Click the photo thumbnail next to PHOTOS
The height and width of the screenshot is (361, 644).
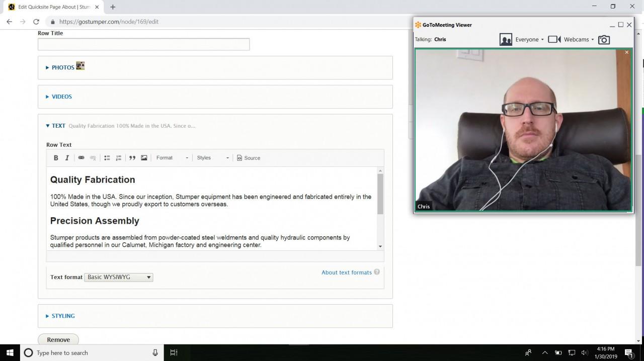coord(80,66)
